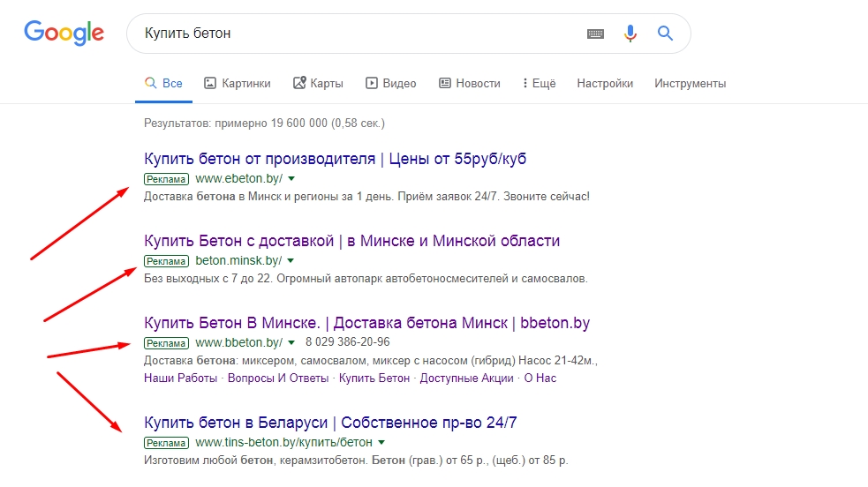Open the Доступные Акции sitelink
868x487 pixels.
tap(466, 378)
